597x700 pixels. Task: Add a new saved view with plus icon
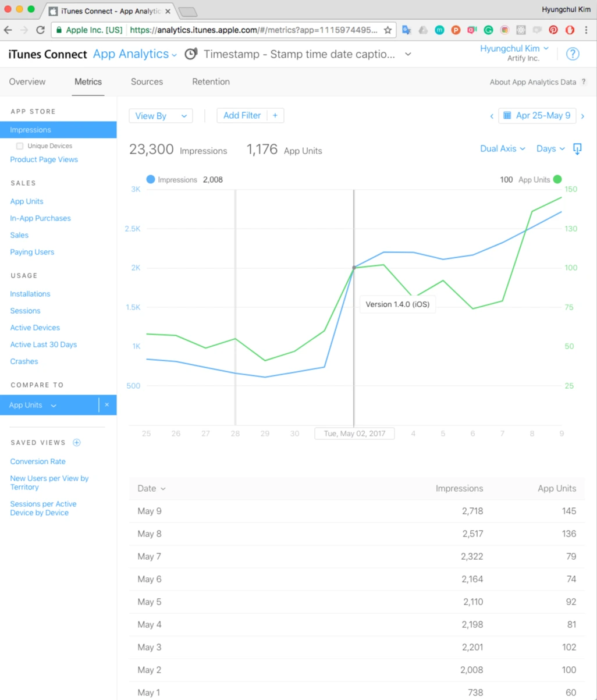click(77, 443)
